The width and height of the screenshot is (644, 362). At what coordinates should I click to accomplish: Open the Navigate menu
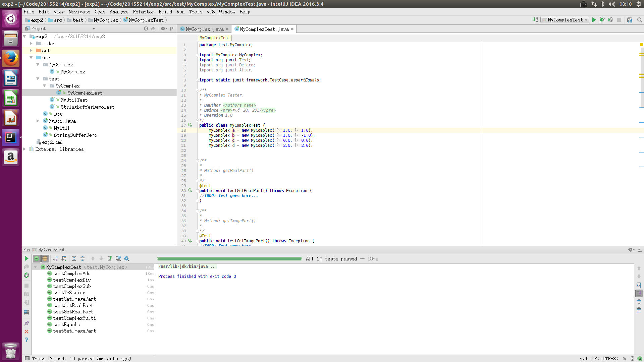point(79,12)
